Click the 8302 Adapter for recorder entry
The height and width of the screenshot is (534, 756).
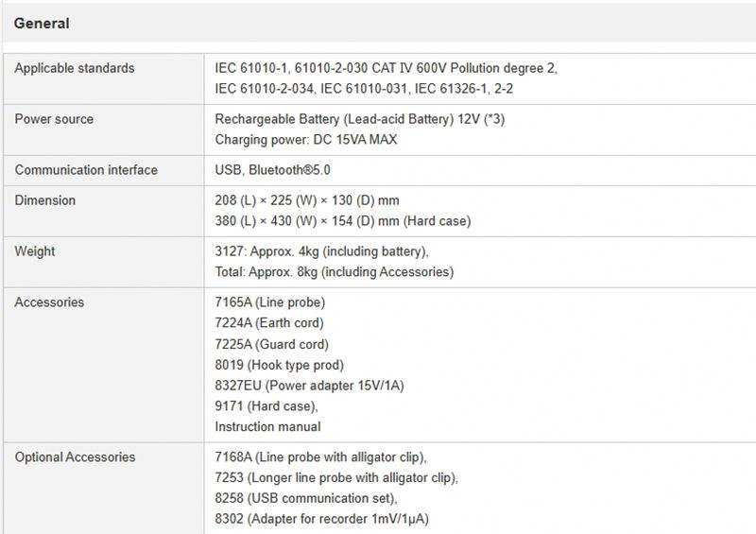(324, 519)
